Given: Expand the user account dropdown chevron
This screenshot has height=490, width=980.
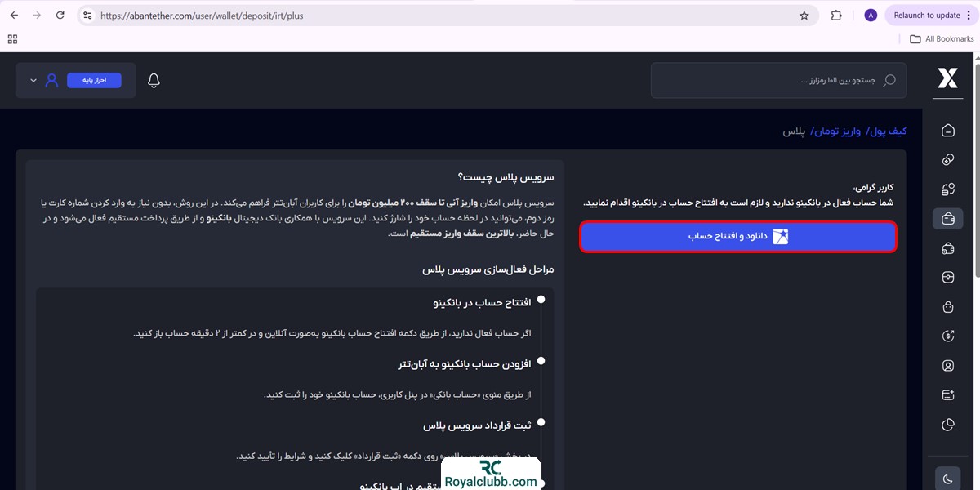Looking at the screenshot, I should [x=33, y=81].
